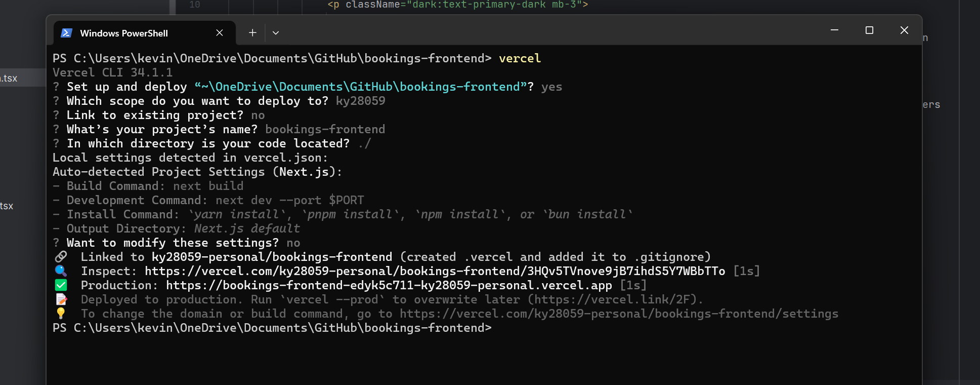The height and width of the screenshot is (385, 980).
Task: Click the magnifying glass Inspect emoji
Action: [61, 271]
